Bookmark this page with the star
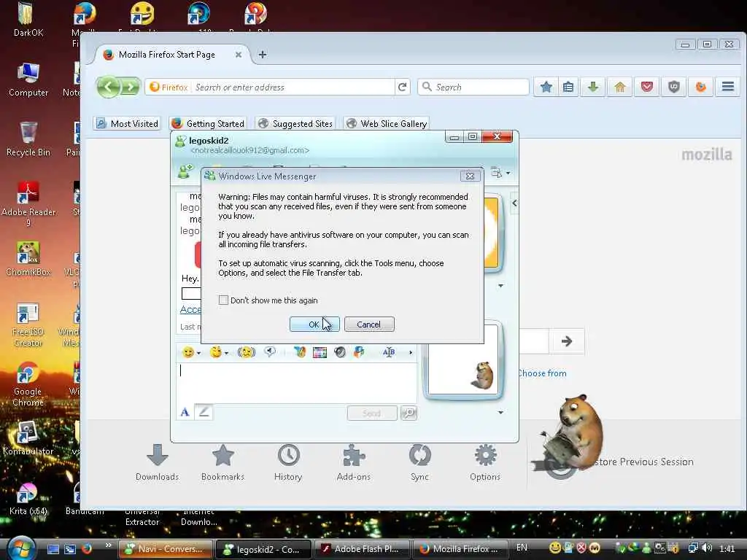 pyautogui.click(x=546, y=87)
